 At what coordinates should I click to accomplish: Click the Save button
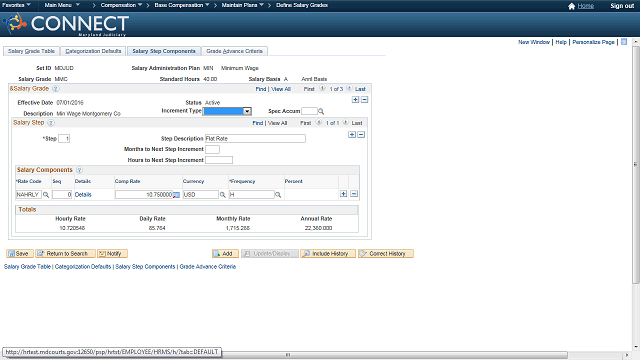coord(19,253)
